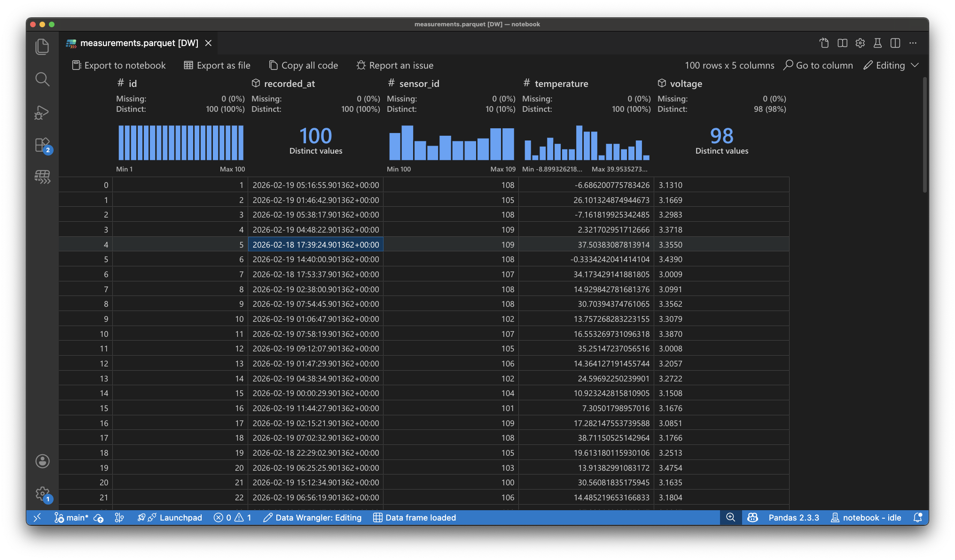Open Extensions view with badge

42,145
